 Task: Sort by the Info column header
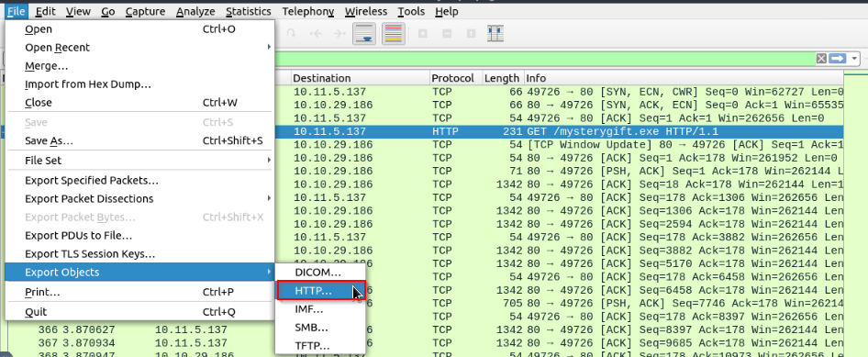(684, 78)
